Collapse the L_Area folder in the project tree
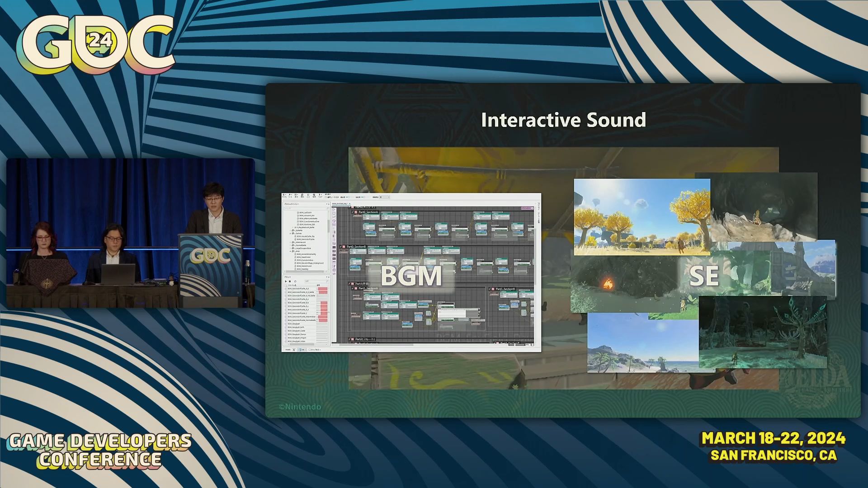Screen dimensions: 868x488 pyautogui.click(x=290, y=251)
